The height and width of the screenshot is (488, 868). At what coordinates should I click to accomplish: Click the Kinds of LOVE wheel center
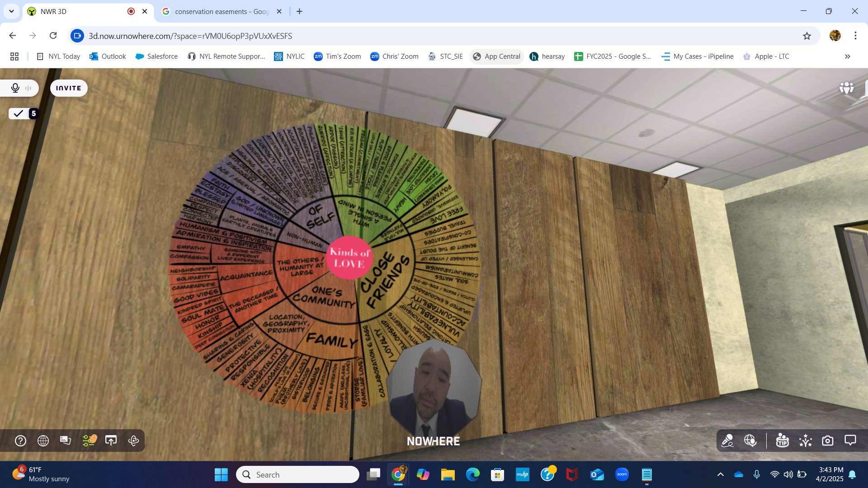pos(349,258)
